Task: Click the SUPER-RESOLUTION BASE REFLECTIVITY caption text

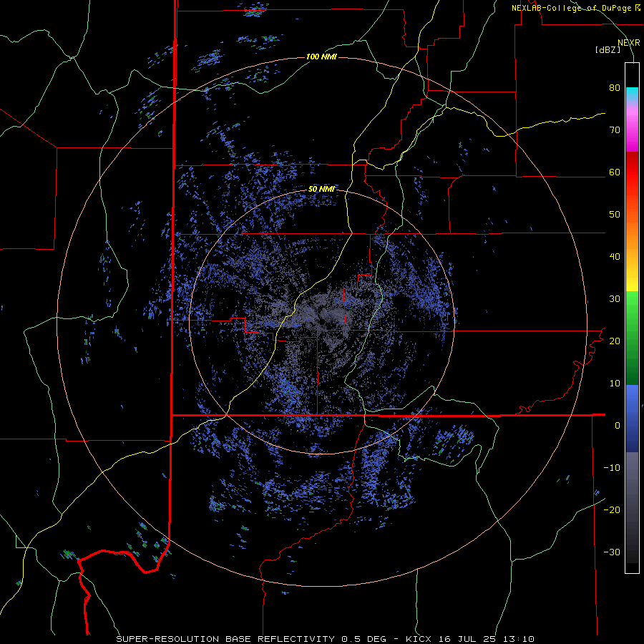Action: point(225,639)
